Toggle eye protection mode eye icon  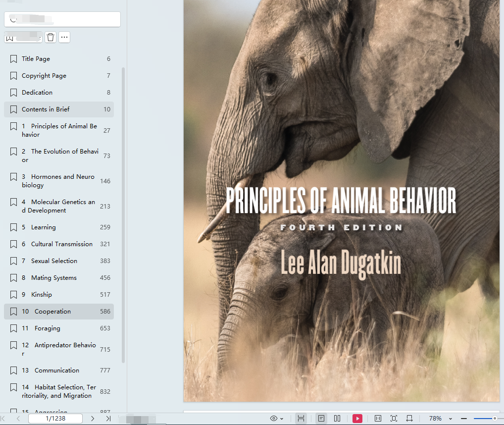click(273, 418)
